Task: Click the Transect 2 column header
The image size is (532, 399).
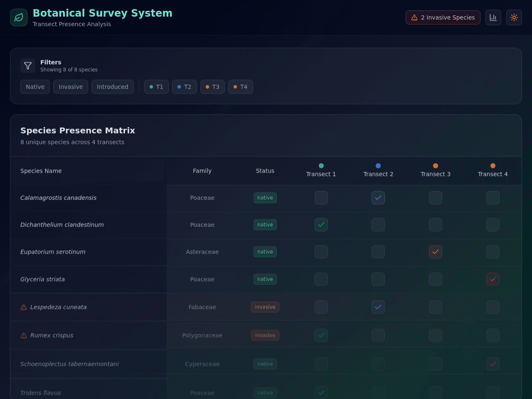Action: click(x=378, y=170)
